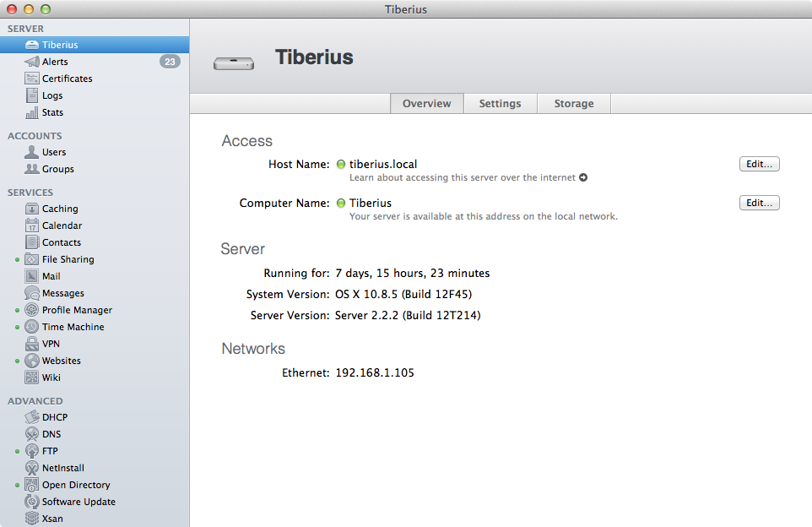Image resolution: width=812 pixels, height=527 pixels.
Task: Edit the Host Name
Action: (x=759, y=165)
